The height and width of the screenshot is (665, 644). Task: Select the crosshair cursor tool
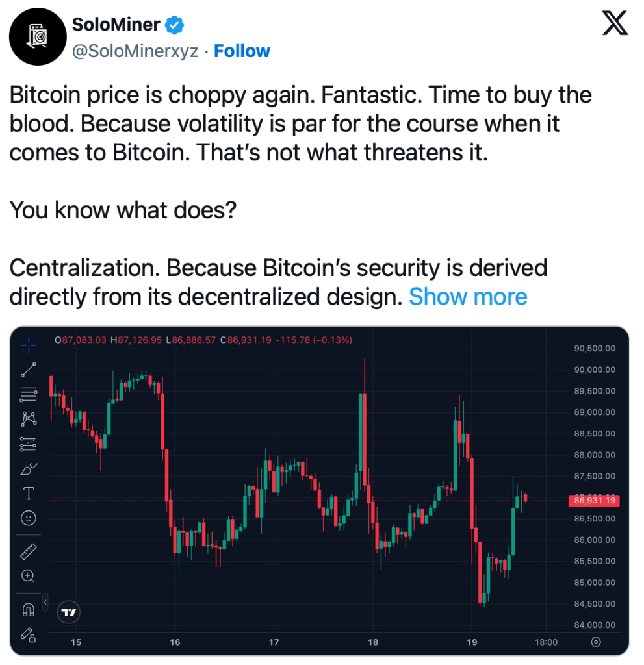click(29, 345)
